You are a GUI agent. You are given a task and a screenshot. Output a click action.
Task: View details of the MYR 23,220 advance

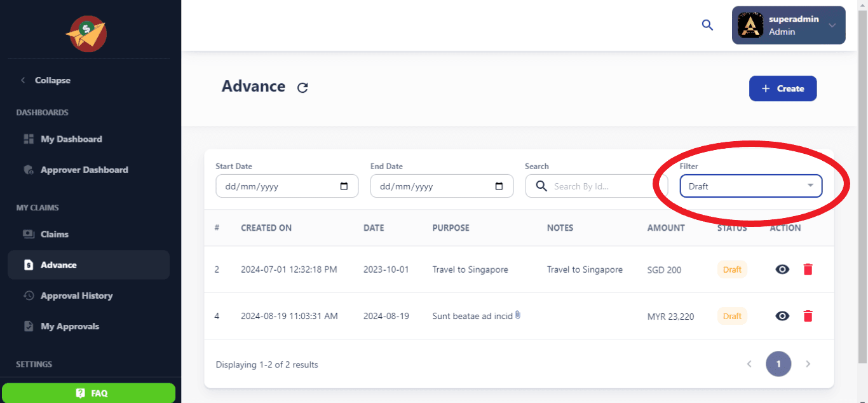(782, 316)
